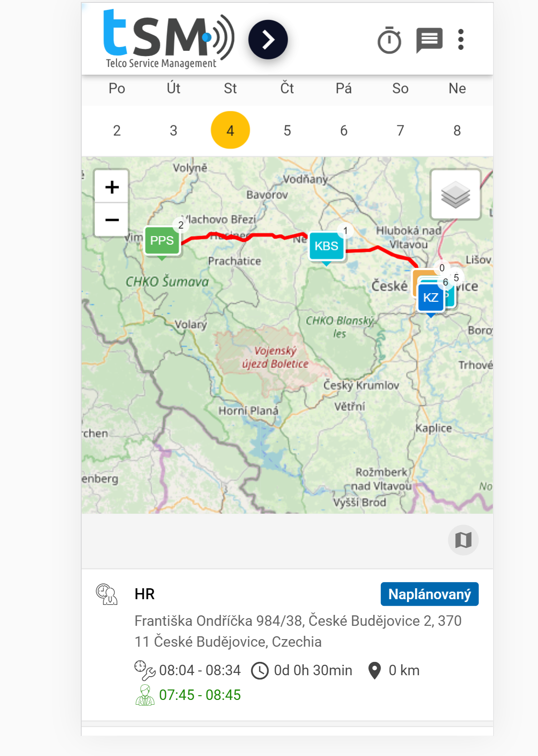This screenshot has width=538, height=756.
Task: Choose day 2 in week strip
Action: pos(117,130)
